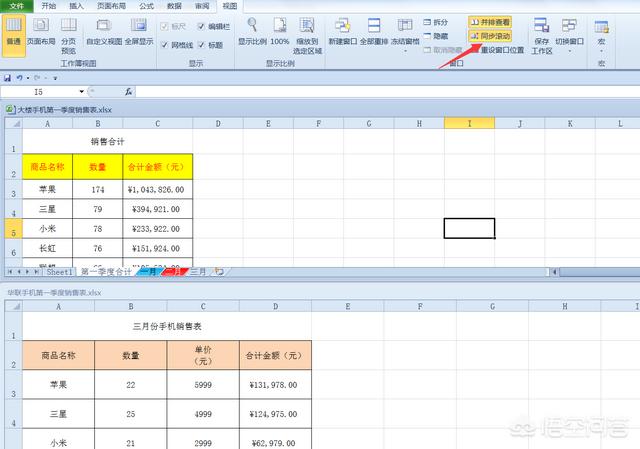Go to last sheet using tab navigation arrow

tap(37, 271)
